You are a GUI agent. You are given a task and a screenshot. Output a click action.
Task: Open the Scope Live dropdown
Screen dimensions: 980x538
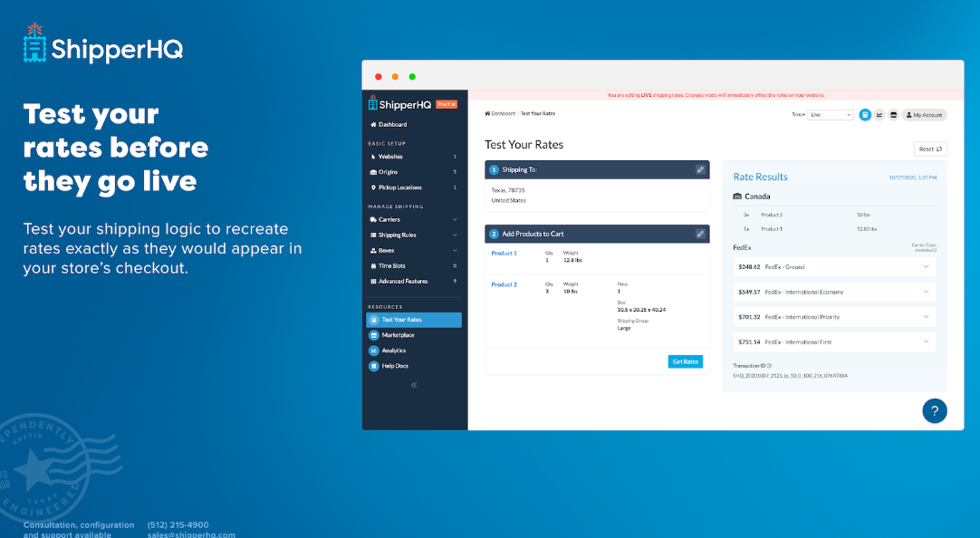pyautogui.click(x=830, y=115)
